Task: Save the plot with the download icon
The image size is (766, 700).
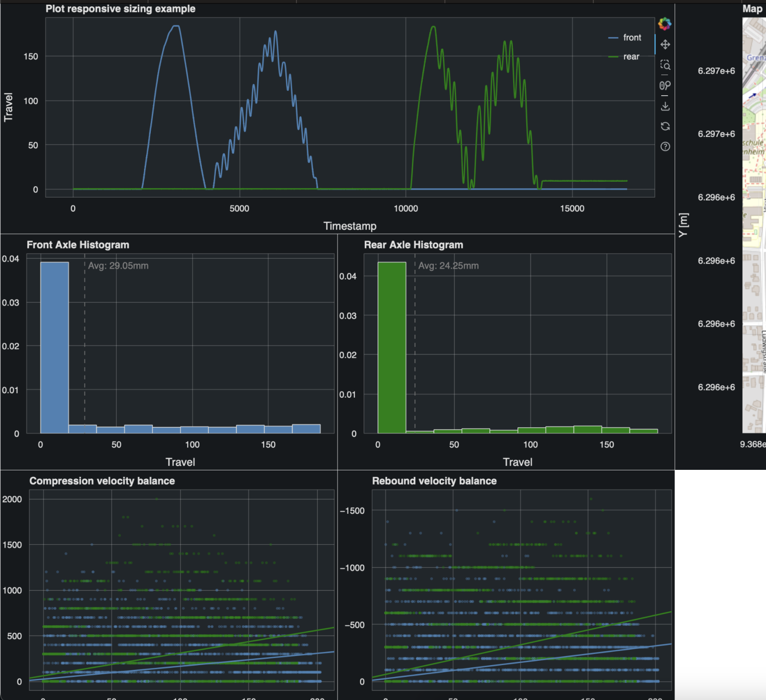Action: [x=665, y=106]
